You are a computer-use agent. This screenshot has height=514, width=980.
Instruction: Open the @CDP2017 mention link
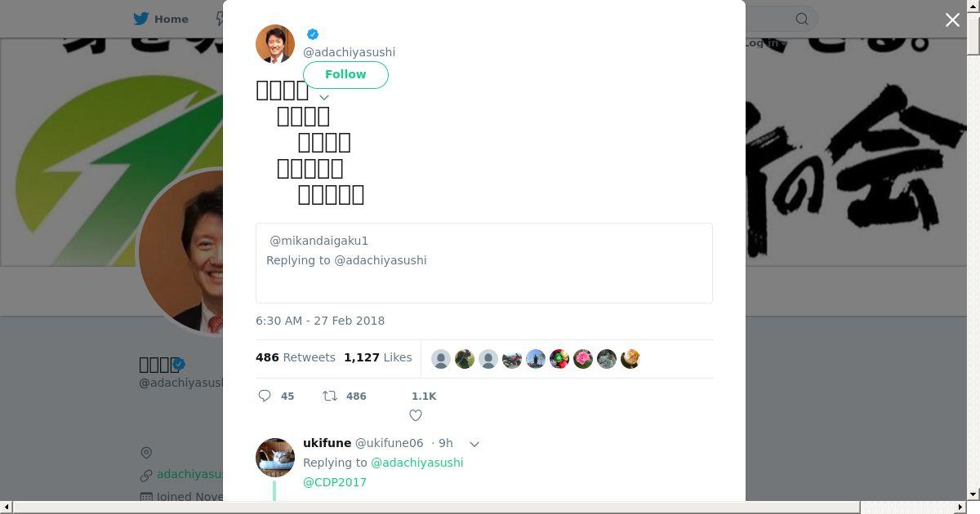click(x=335, y=482)
